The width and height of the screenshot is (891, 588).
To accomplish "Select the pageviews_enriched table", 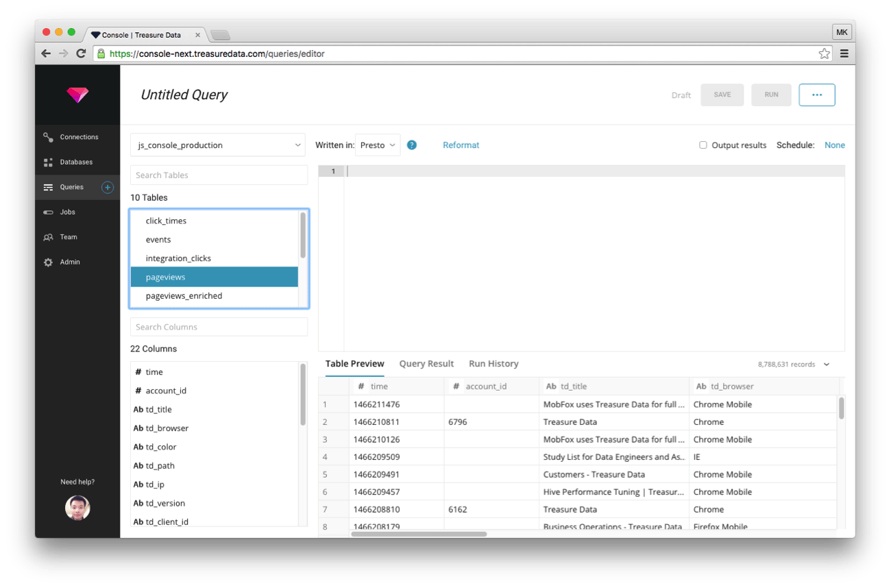I will (215, 296).
